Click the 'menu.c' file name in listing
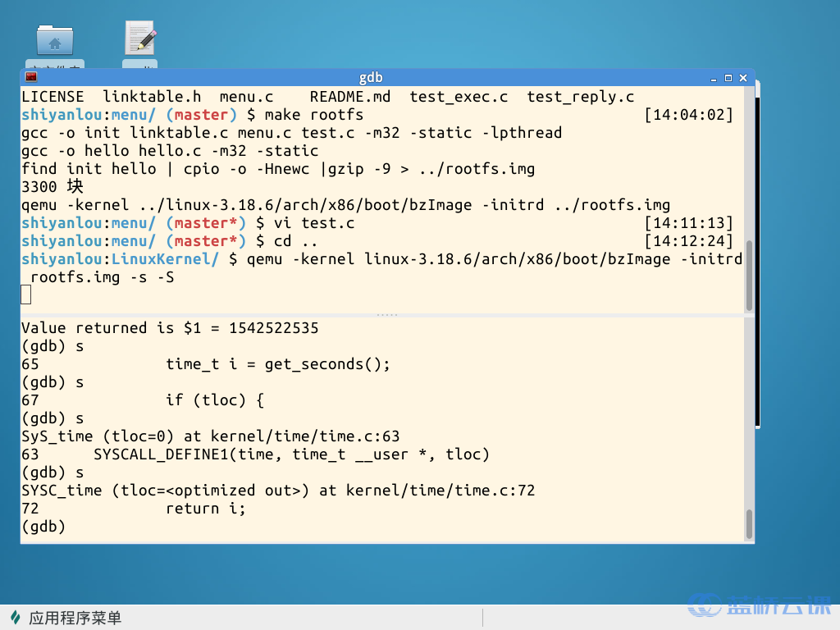 coord(246,97)
